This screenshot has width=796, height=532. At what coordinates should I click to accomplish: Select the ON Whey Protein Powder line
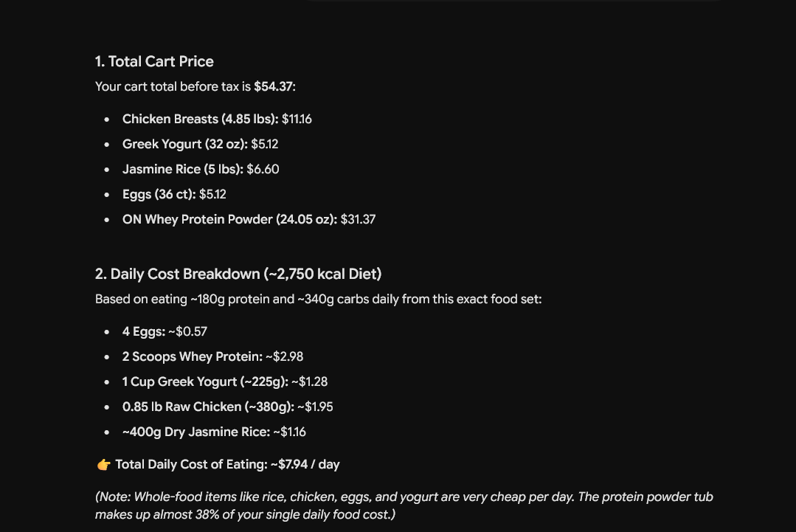point(249,219)
